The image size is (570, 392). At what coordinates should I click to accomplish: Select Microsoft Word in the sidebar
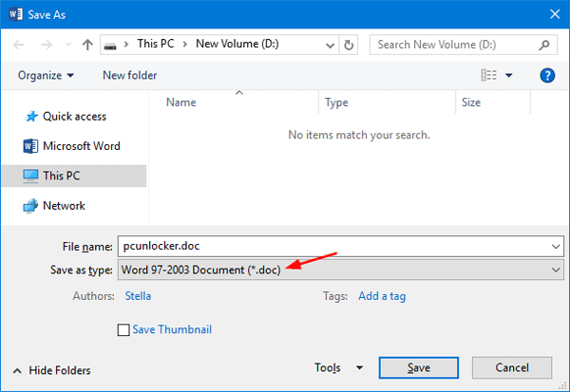(x=81, y=146)
